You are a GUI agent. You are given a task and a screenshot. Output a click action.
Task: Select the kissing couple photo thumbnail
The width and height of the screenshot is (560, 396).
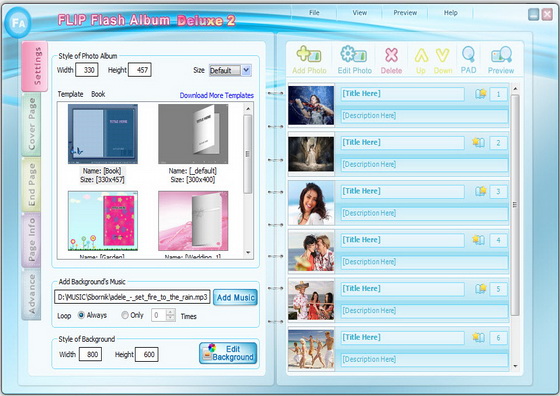[x=311, y=251]
